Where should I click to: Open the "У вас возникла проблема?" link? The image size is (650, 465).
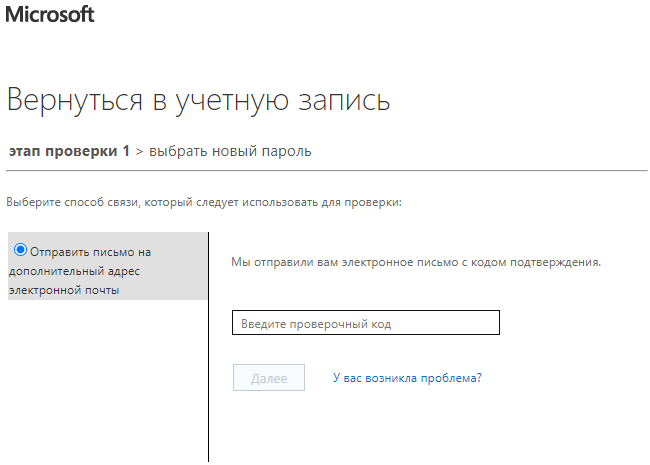click(407, 378)
